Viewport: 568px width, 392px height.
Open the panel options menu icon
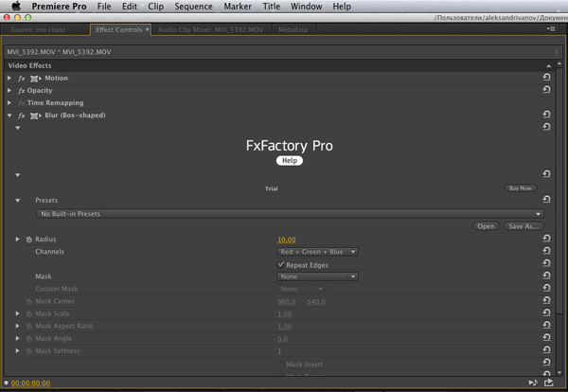pos(551,28)
